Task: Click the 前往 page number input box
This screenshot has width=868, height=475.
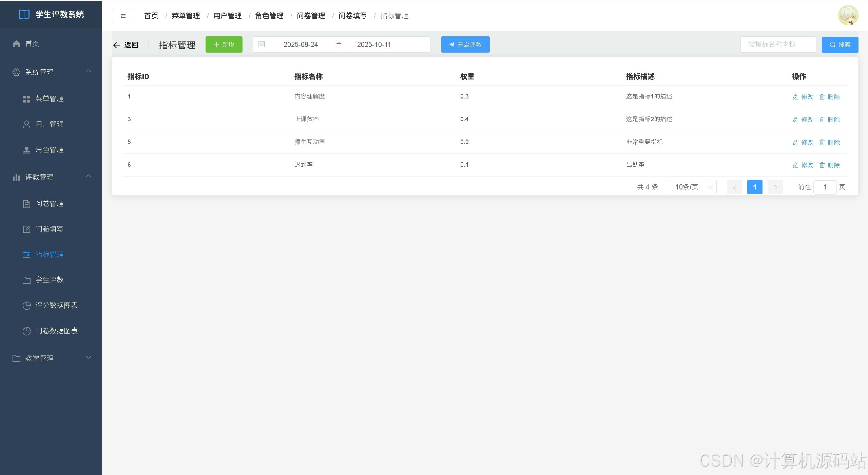Action: (x=825, y=187)
